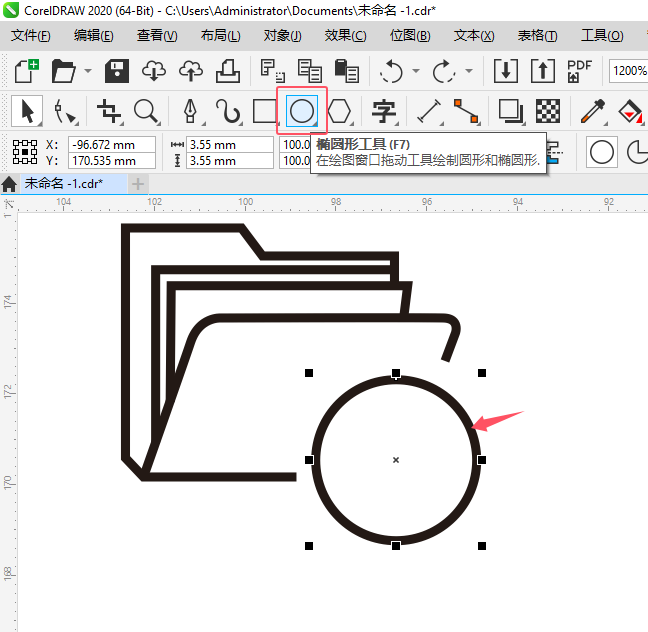The width and height of the screenshot is (648, 632).
Task: Pick the Rectangle tool
Action: [263, 111]
